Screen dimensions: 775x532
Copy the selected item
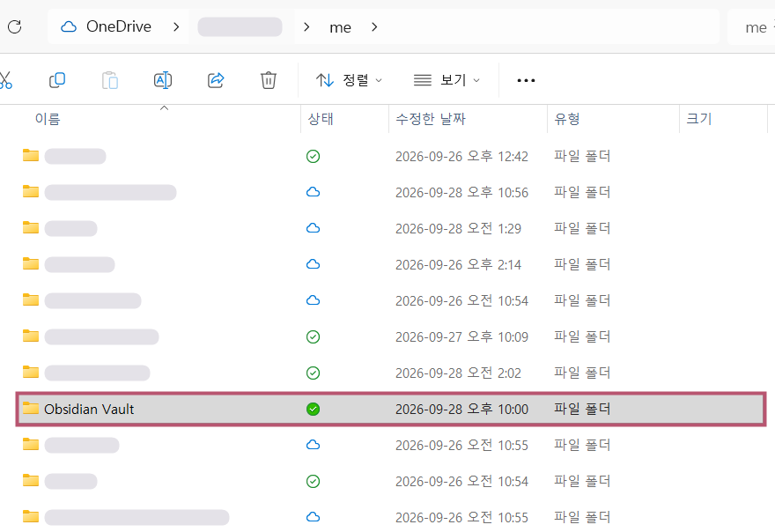(57, 80)
